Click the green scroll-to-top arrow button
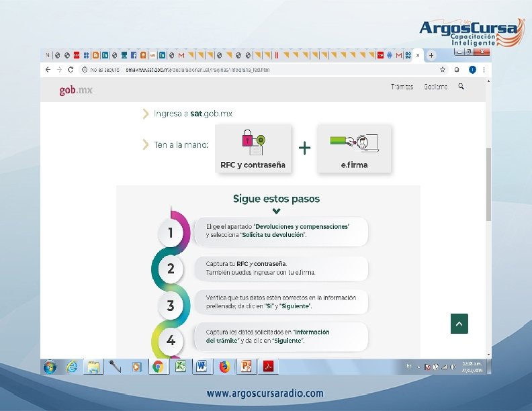The height and width of the screenshot is (411, 532). click(x=459, y=324)
